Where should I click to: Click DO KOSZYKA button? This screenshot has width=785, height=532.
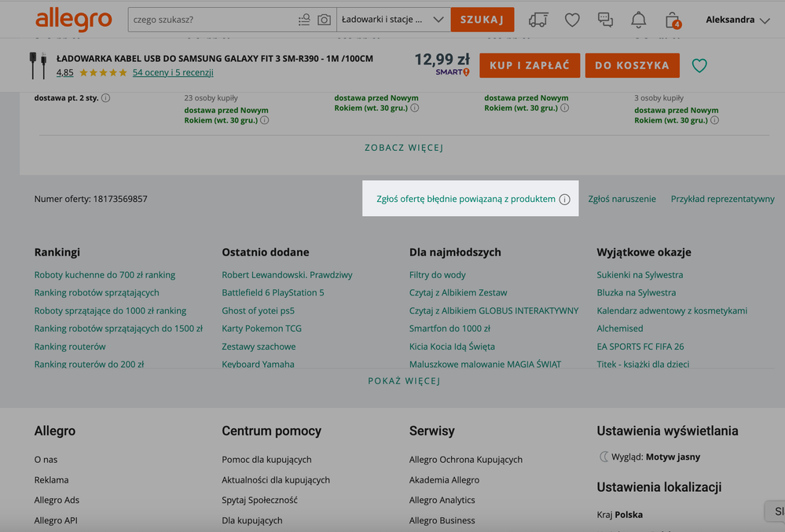[632, 65]
